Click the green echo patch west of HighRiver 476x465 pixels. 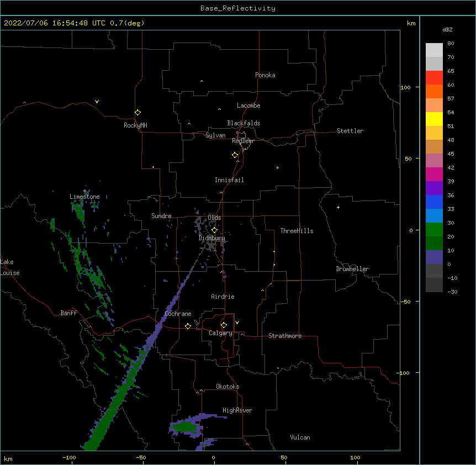tap(184, 427)
